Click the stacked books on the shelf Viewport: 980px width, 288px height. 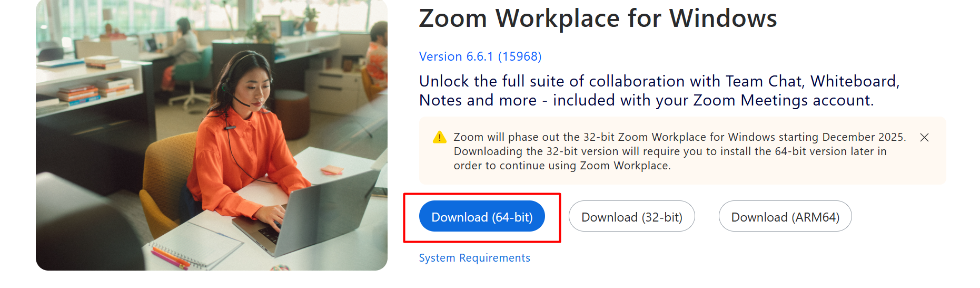(79, 94)
